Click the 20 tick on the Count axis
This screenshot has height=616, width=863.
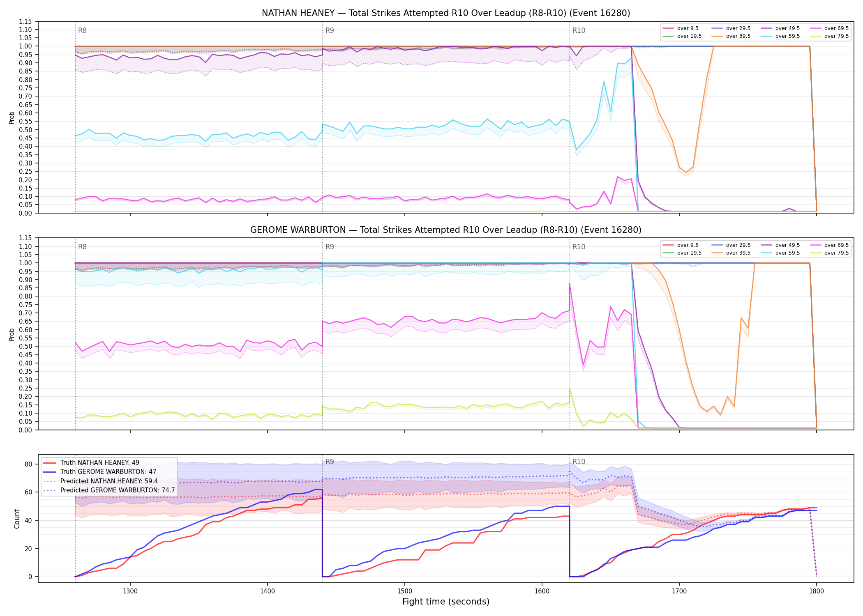click(28, 549)
